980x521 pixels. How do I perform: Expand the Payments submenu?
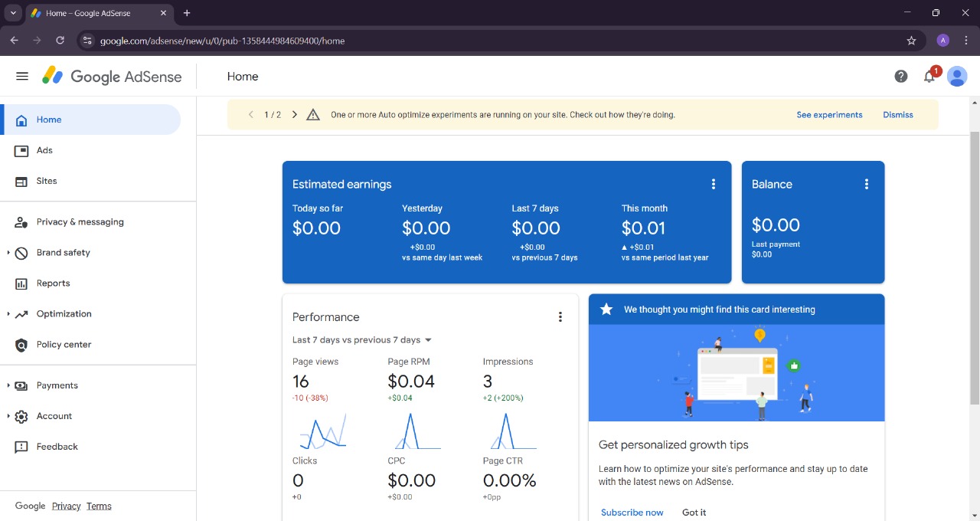coord(8,385)
